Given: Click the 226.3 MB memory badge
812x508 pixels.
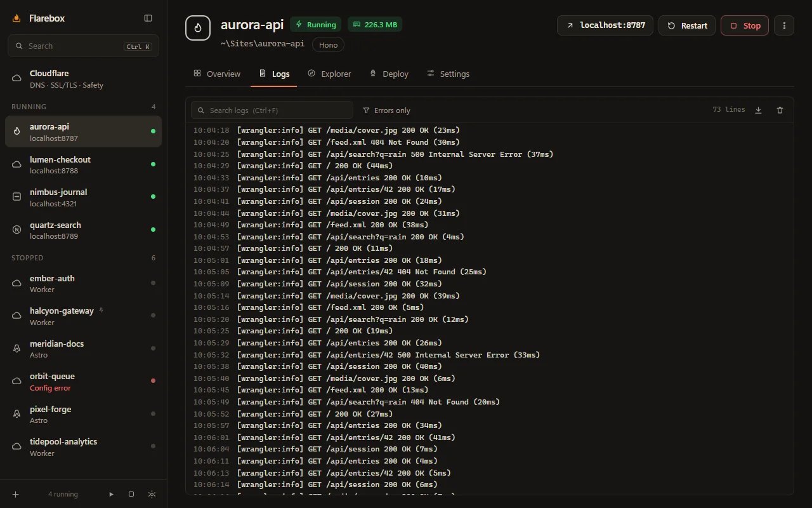Looking at the screenshot, I should [375, 25].
